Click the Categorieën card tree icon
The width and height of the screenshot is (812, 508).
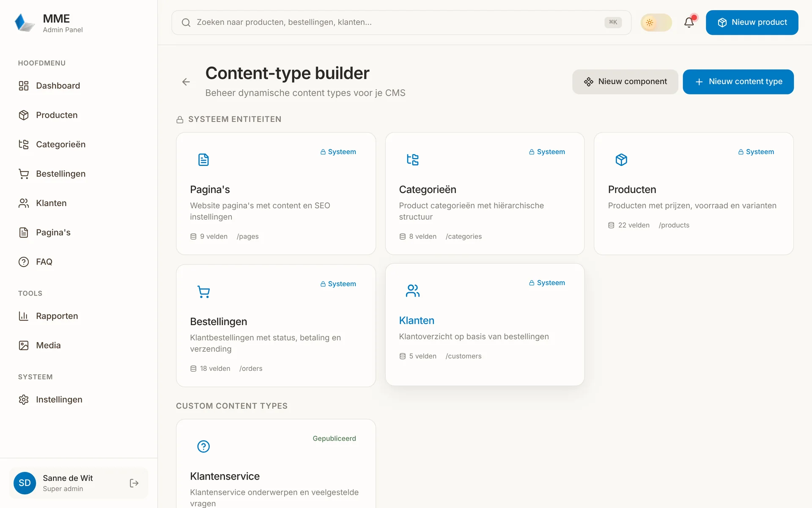pos(412,160)
